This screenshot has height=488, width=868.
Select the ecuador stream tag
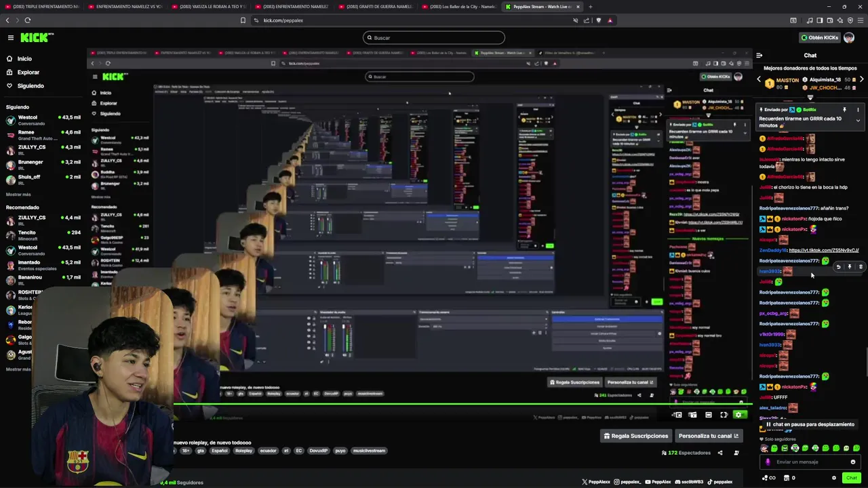coord(268,451)
